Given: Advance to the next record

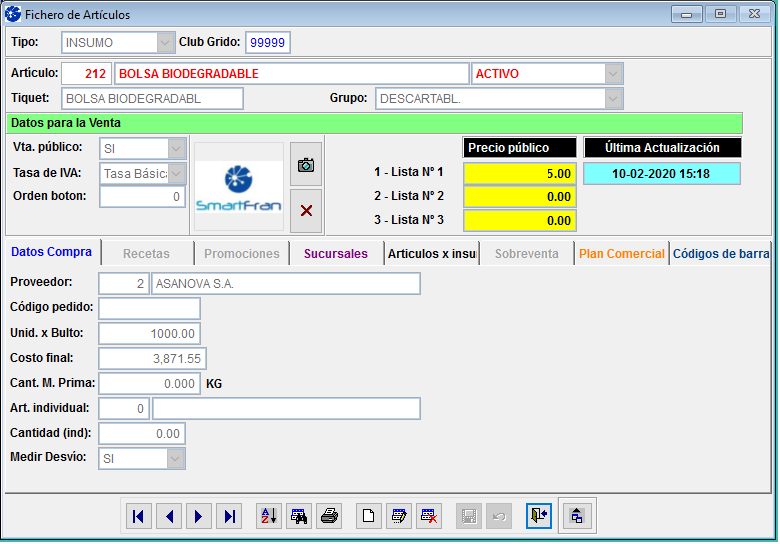Looking at the screenshot, I should pyautogui.click(x=199, y=516).
